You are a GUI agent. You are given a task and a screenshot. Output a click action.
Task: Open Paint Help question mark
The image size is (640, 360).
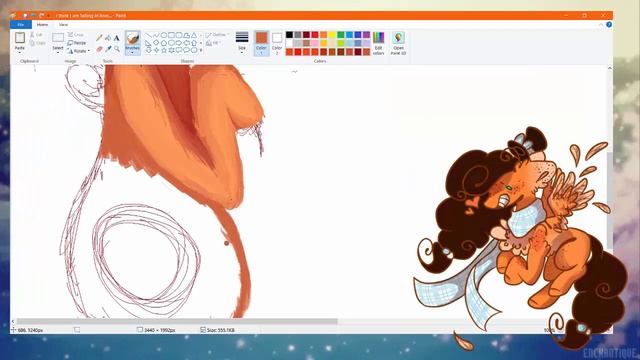[x=609, y=25]
